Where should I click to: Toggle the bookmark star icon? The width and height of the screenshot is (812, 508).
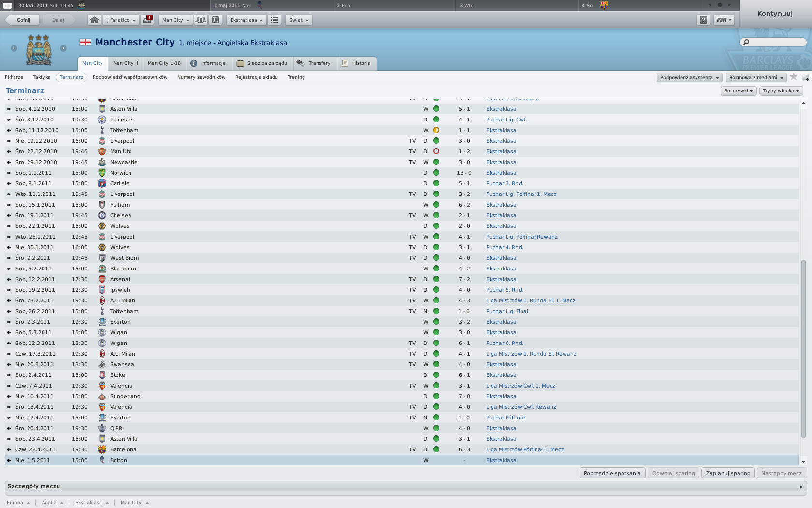794,77
